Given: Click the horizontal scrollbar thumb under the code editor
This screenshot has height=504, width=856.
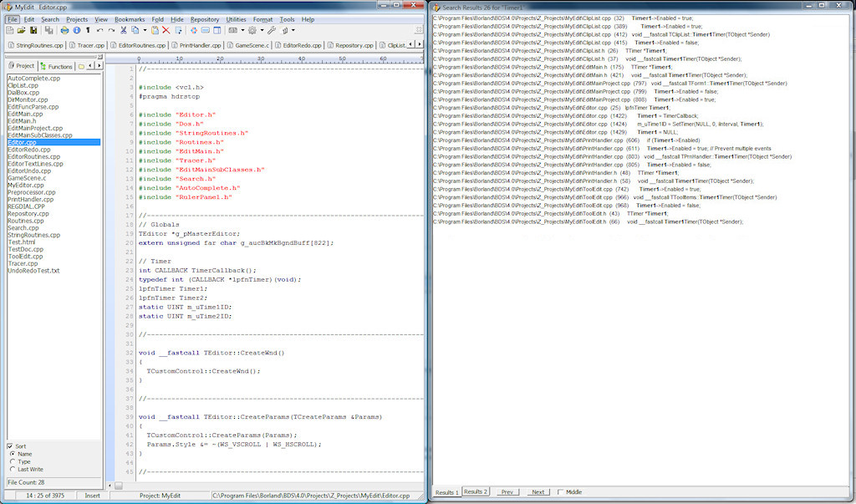Looking at the screenshot, I should (119, 486).
